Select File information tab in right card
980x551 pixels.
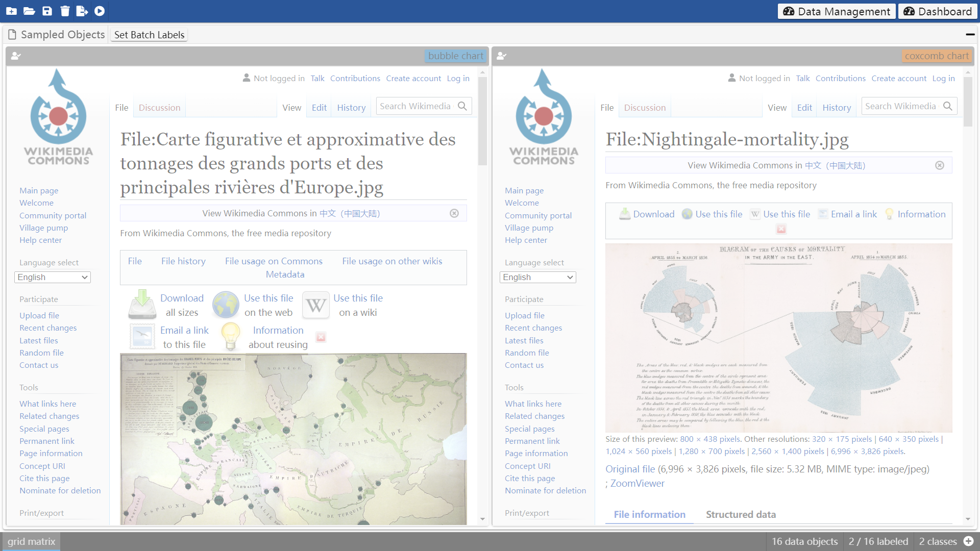(649, 514)
